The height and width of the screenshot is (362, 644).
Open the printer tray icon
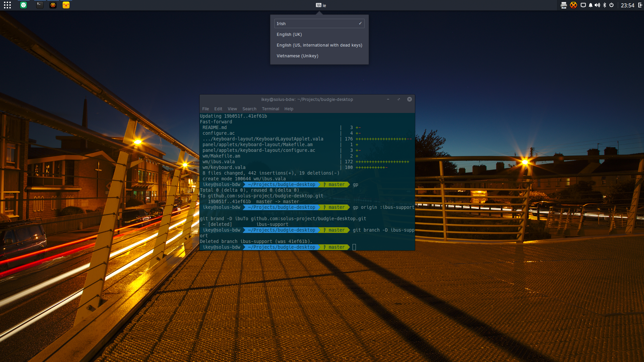point(564,5)
